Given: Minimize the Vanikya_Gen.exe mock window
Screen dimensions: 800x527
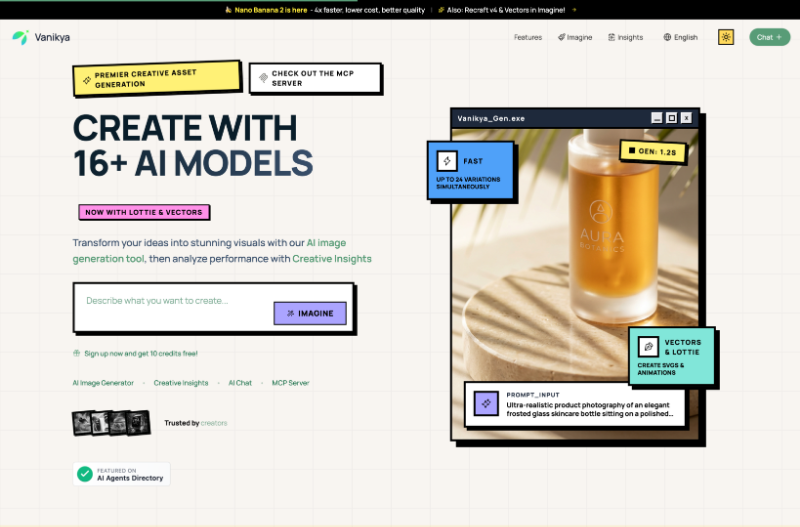Looking at the screenshot, I should pos(657,118).
